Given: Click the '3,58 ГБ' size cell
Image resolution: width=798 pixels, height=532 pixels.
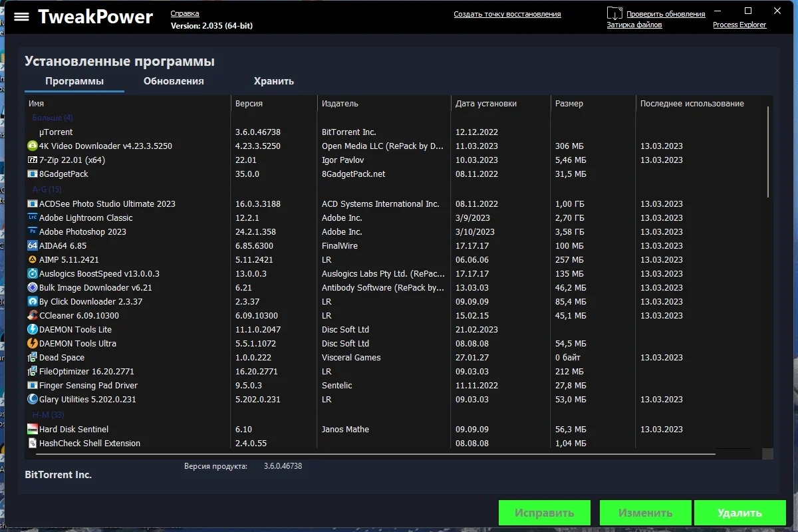Looking at the screenshot, I should click(x=570, y=231).
